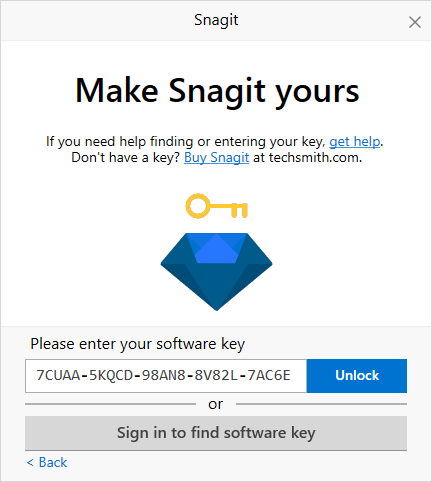Image resolution: width=432 pixels, height=482 pixels.
Task: Click the divider line left of 'or'
Action: [x=110, y=404]
